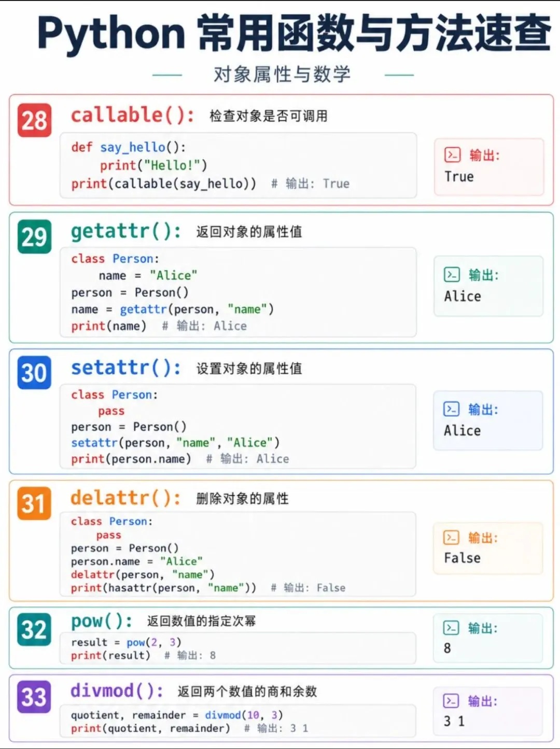Click the Python 常用函数与方法速查 title

[x=294, y=33]
